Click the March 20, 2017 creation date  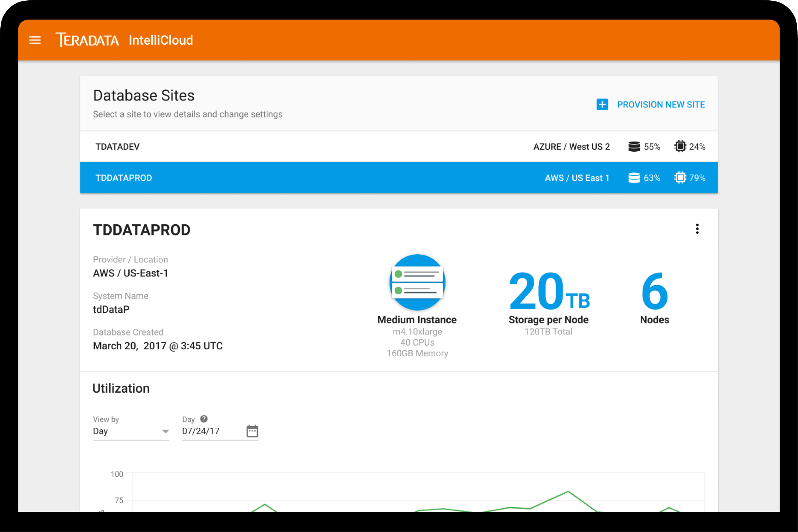click(x=158, y=346)
